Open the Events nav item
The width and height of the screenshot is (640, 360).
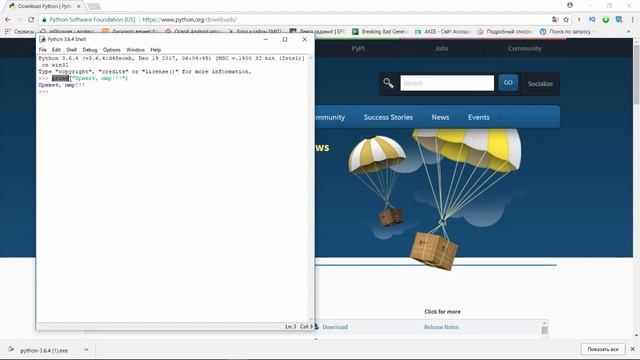point(479,117)
